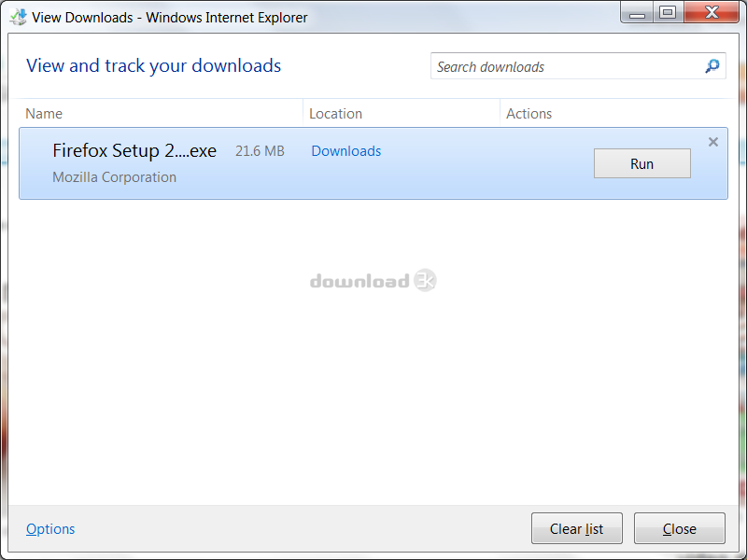Click the Clear list button
This screenshot has width=747, height=560.
coord(576,528)
